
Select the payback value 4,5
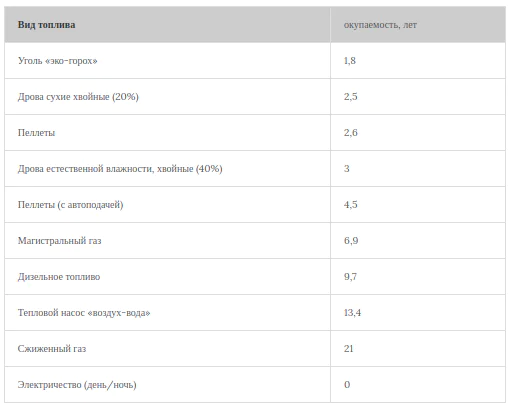pyautogui.click(x=350, y=205)
